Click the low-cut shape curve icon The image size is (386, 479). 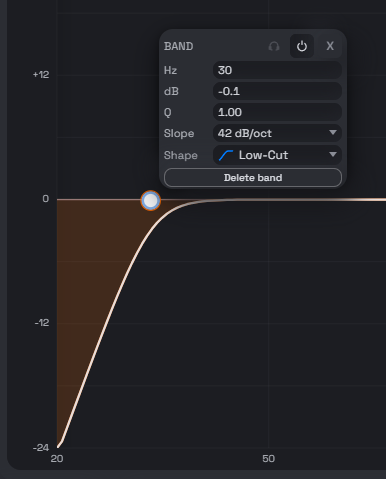(x=226, y=155)
